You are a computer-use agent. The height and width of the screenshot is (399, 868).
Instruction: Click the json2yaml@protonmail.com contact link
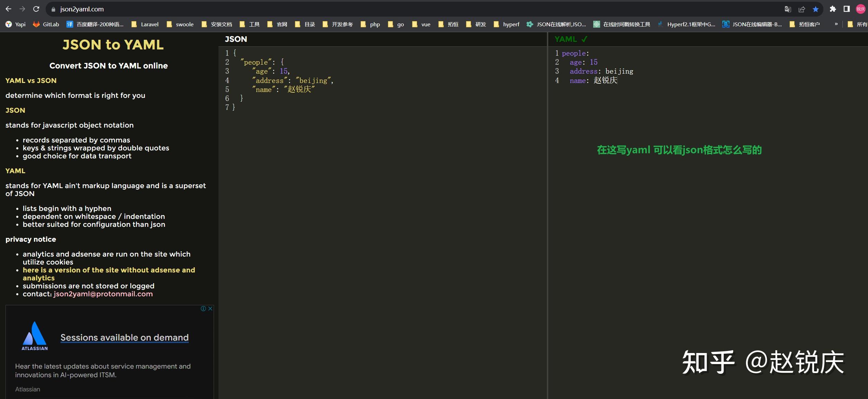[x=103, y=294]
